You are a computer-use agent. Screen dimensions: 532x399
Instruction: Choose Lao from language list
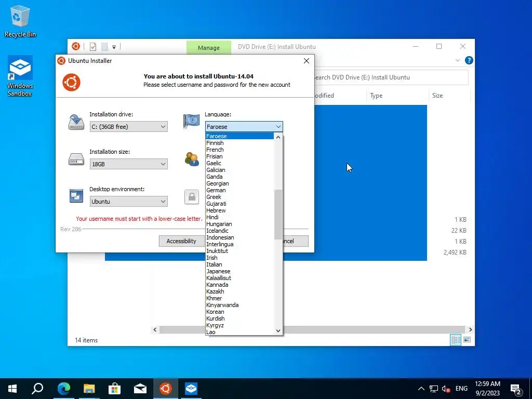coord(240,332)
